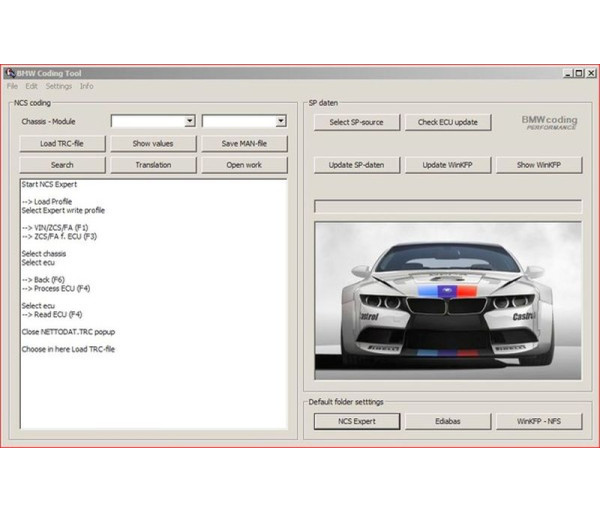Viewport: 600px width, 513px height.
Task: Select the NCS Expert default folder button
Action: pos(356,421)
